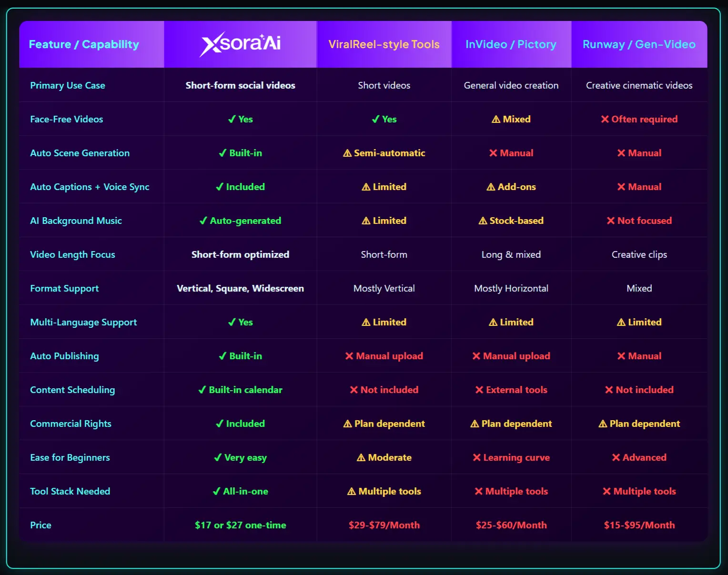Select the 'Mostly Vertical' cell
This screenshot has width=728, height=575.
pos(384,288)
